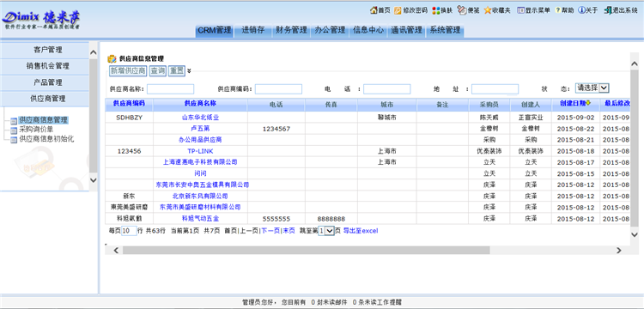Click sidebar scroll down arrow
The height and width of the screenshot is (309, 644).
tap(94, 180)
